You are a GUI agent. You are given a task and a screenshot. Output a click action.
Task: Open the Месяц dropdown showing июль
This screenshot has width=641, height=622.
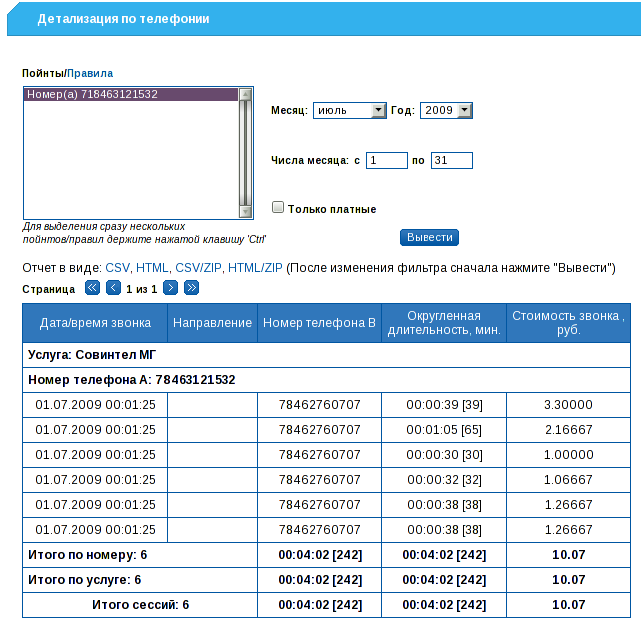(349, 111)
